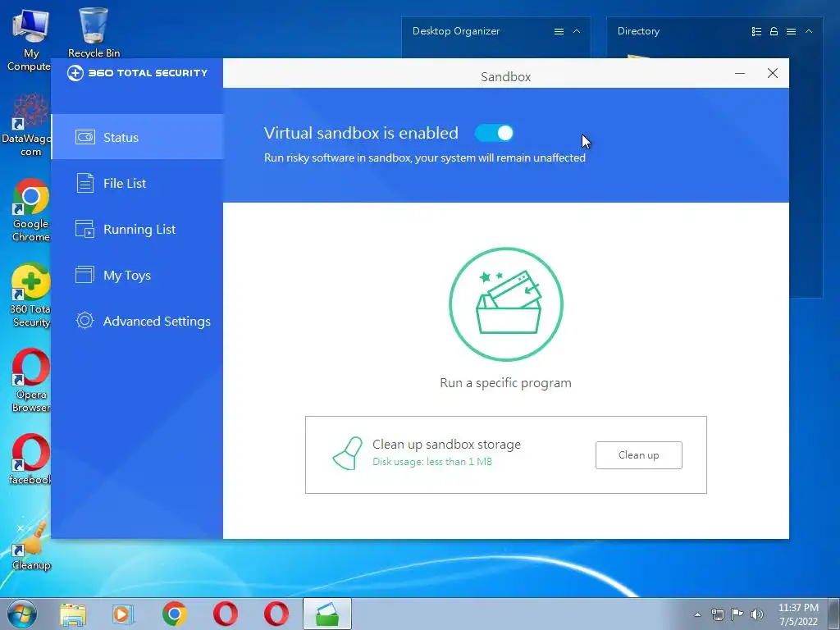
Task: Close the Sandbox window
Action: 773,73
